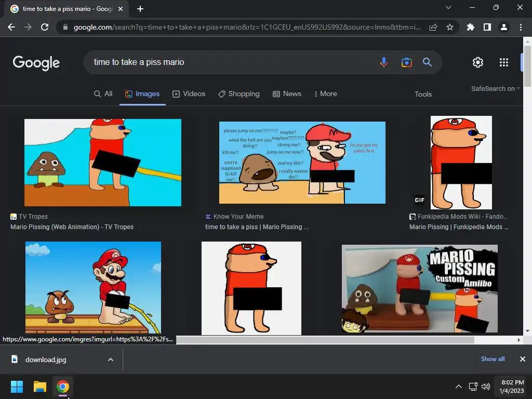Image resolution: width=532 pixels, height=399 pixels.
Task: Close the Google search tab
Action: click(121, 9)
